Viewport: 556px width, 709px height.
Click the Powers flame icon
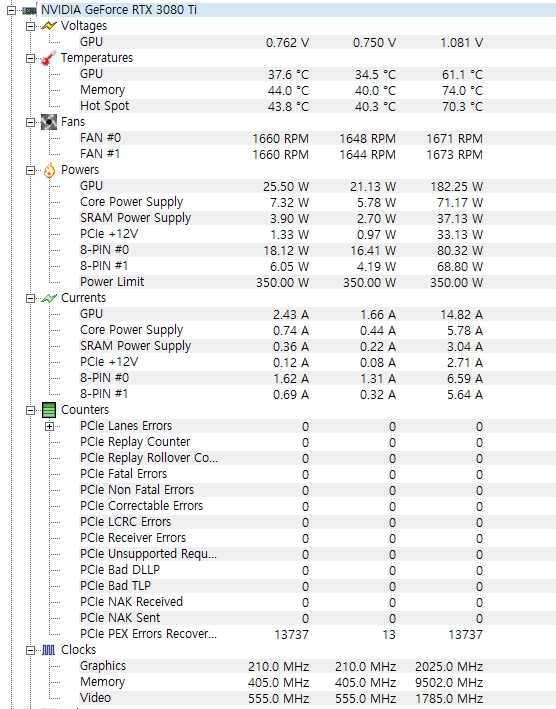pyautogui.click(x=49, y=170)
